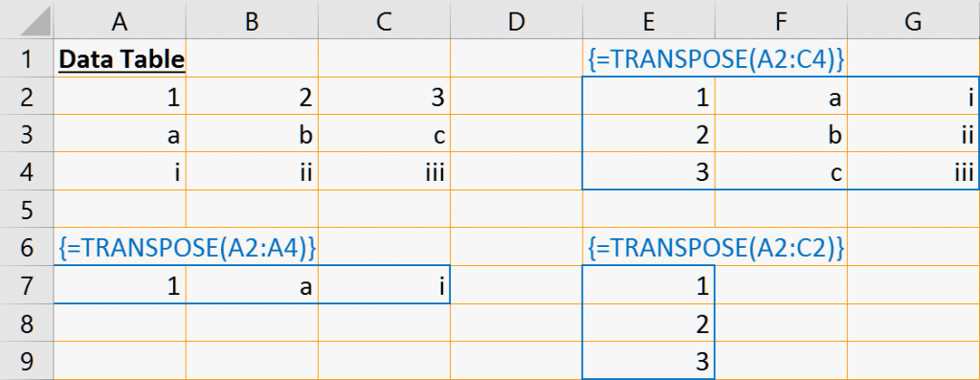Select cell C4 containing iii
Image resolution: width=980 pixels, height=380 pixels.
click(x=385, y=171)
